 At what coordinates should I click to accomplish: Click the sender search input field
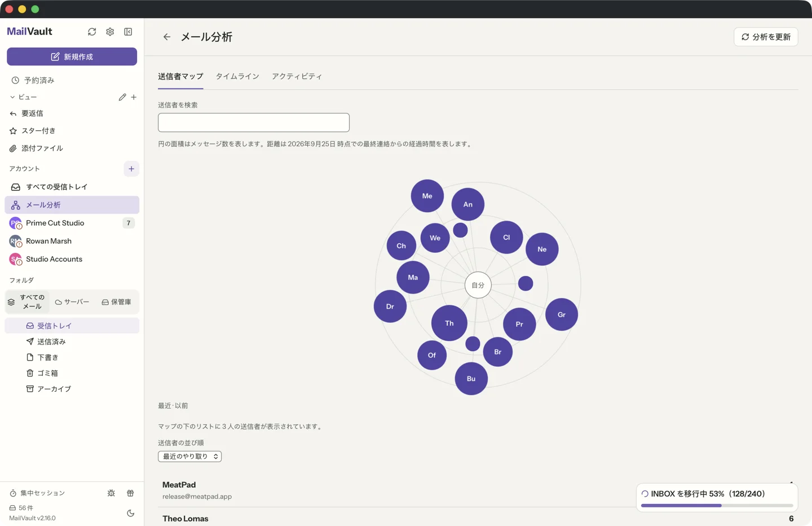[x=254, y=122]
